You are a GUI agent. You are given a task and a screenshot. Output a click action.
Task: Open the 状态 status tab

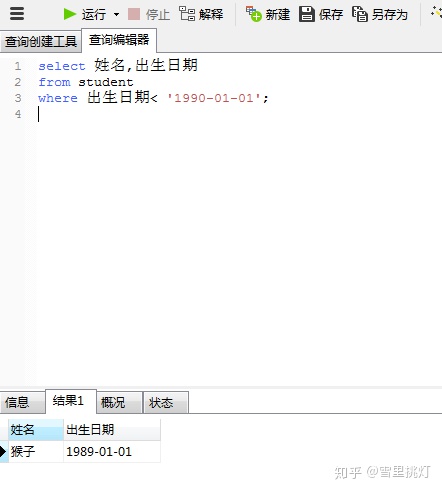[166, 402]
